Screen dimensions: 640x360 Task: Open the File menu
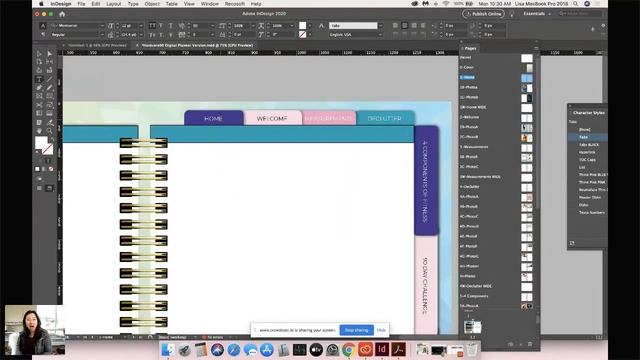[x=81, y=4]
